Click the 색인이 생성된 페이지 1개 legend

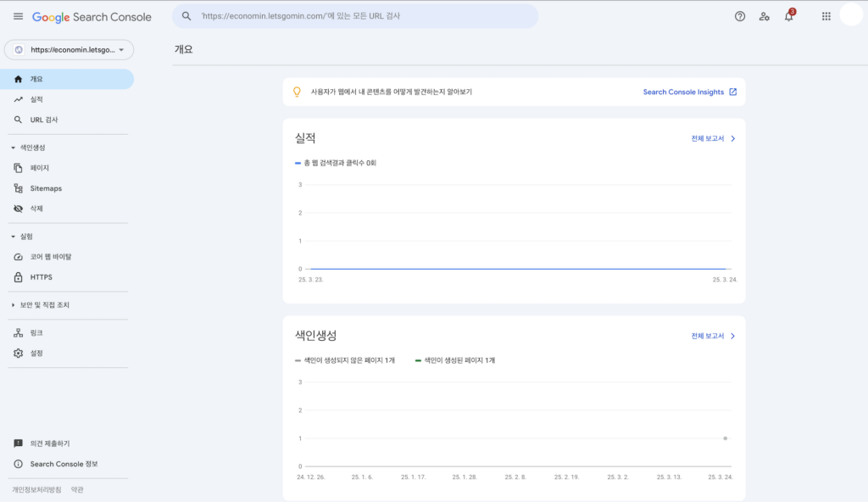click(x=455, y=360)
